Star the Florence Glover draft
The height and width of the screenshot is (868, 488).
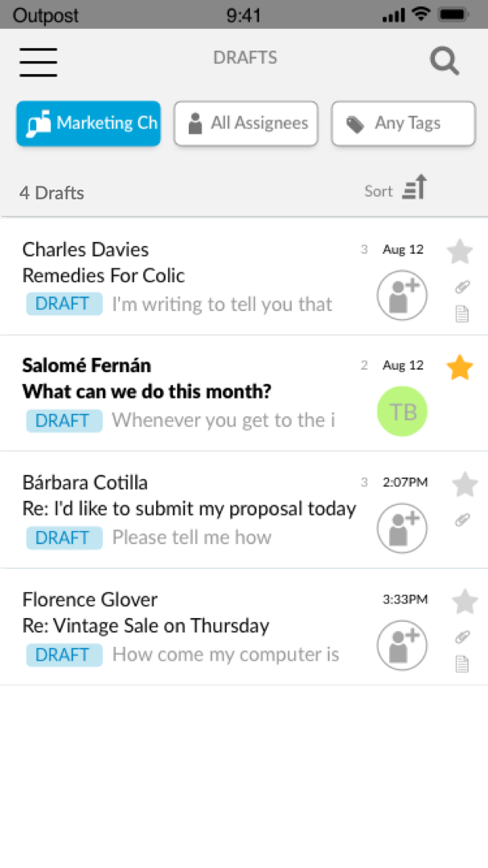point(465,601)
